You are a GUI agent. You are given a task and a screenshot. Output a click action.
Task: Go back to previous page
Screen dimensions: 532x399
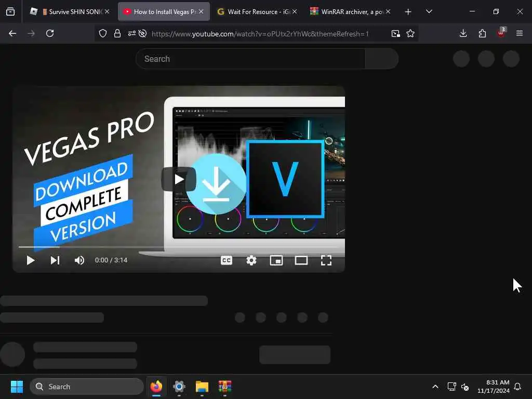[12, 33]
